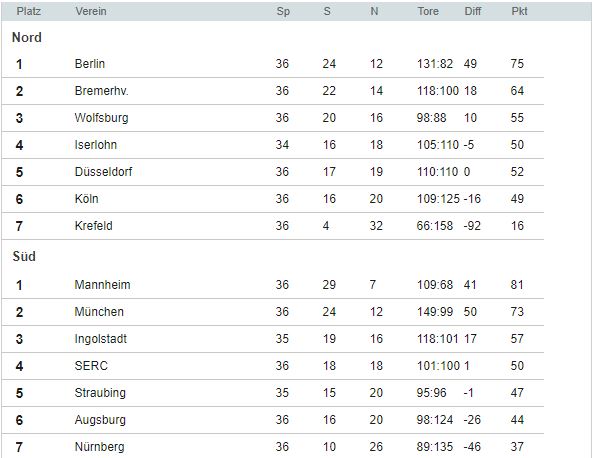Select the Iserlohn team entry
Viewport: 594px width, 458px height.
point(96,145)
